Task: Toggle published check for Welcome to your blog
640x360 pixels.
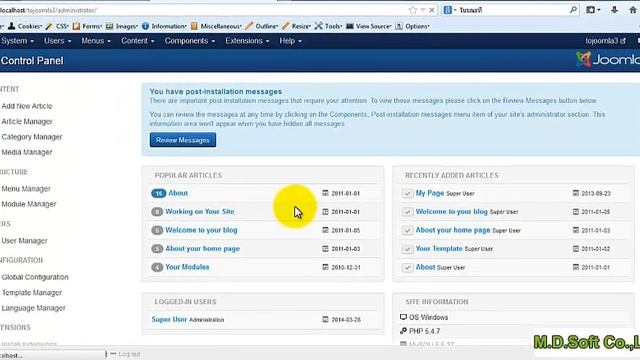Action: (407, 212)
